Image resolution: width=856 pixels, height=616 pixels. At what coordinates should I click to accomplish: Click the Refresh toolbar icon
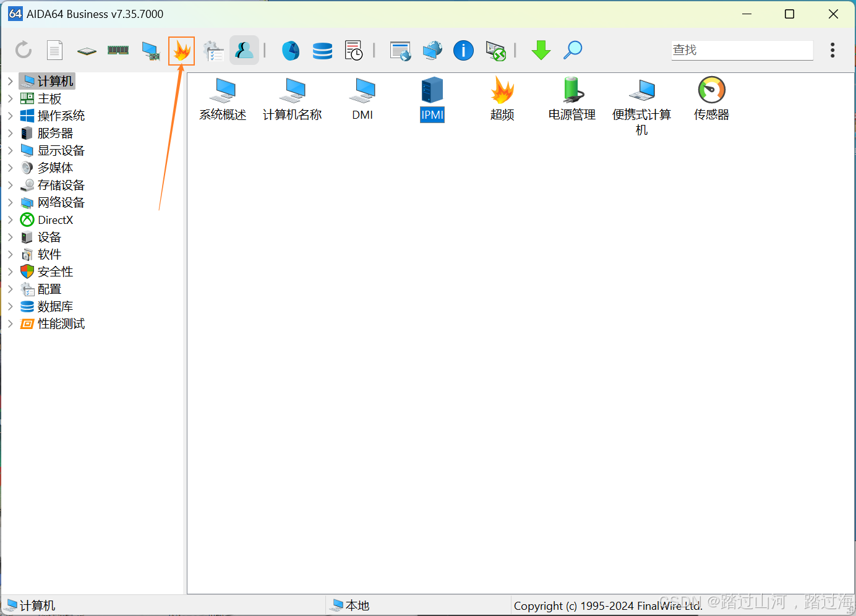click(24, 50)
